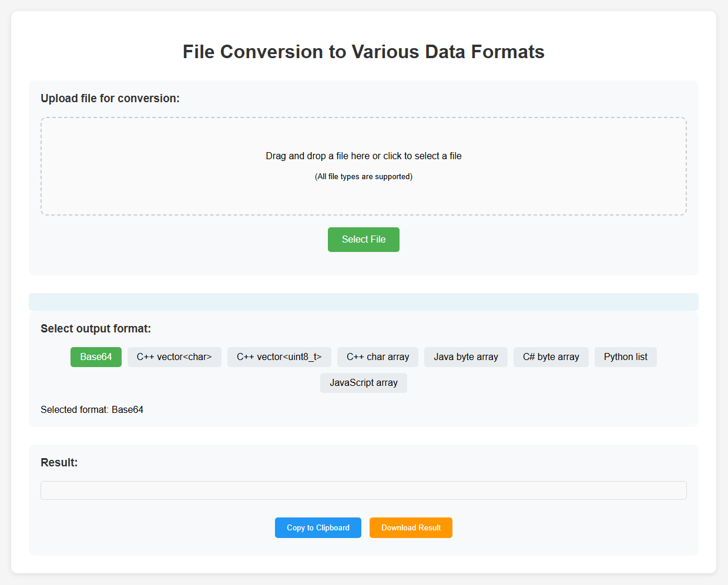The width and height of the screenshot is (728, 585).
Task: Select the Base64 output format
Action: [x=96, y=357]
